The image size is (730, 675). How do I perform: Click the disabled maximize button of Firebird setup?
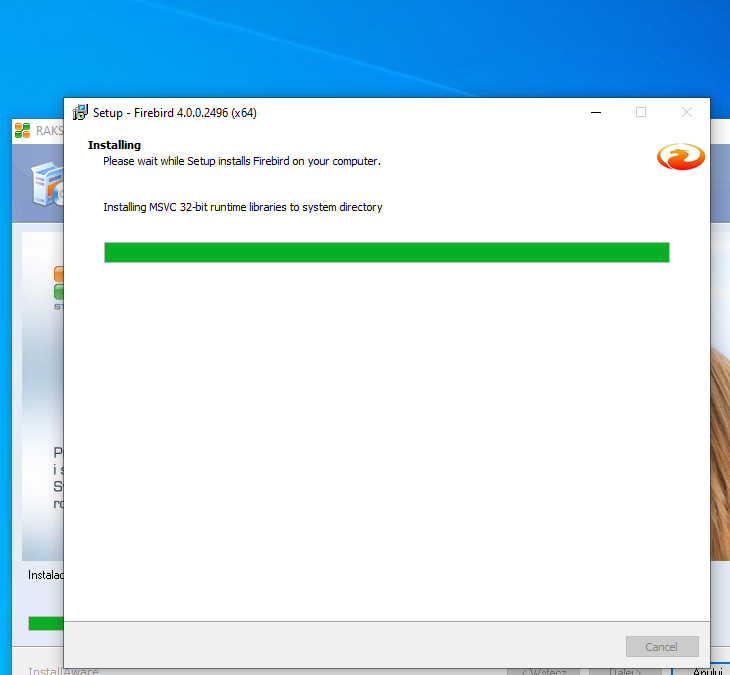[641, 112]
